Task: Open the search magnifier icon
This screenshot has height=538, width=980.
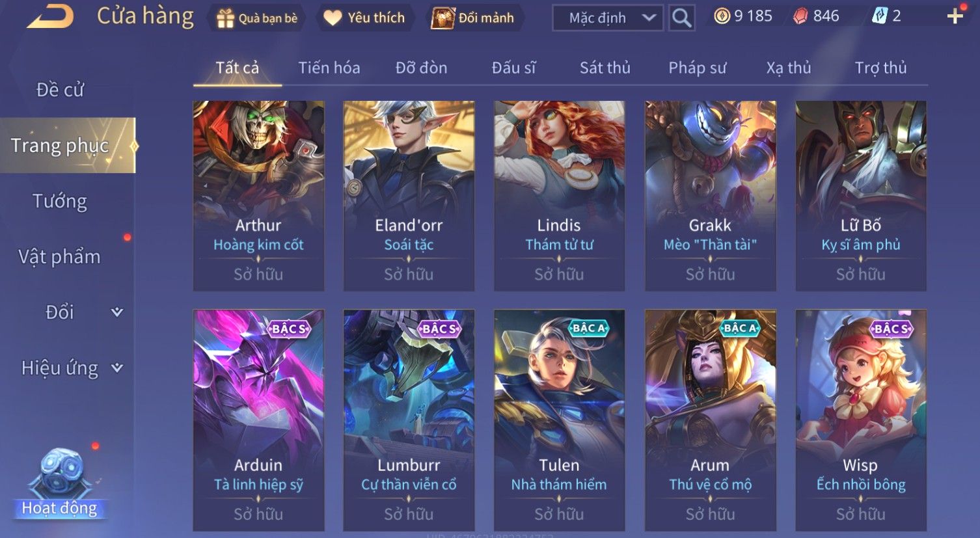Action: coord(681,18)
